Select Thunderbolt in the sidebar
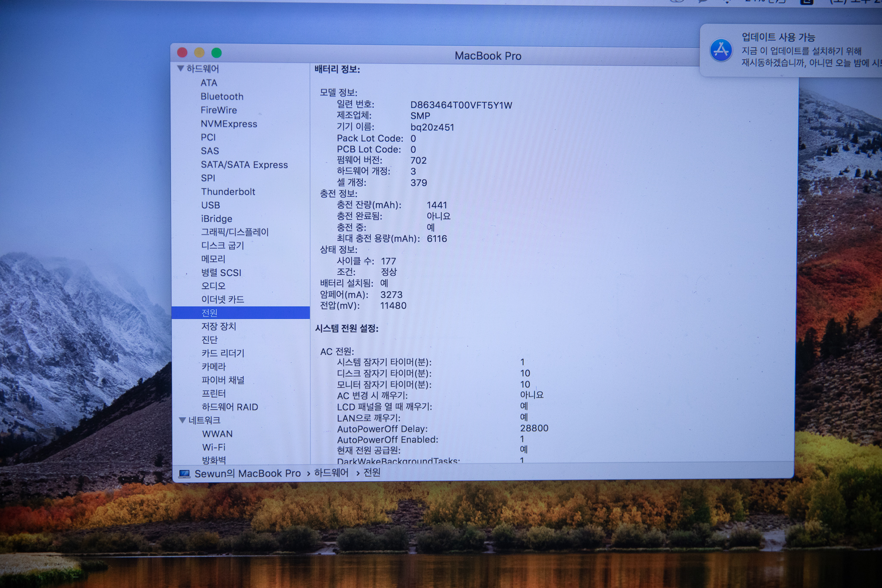This screenshot has width=882, height=588. point(228,192)
